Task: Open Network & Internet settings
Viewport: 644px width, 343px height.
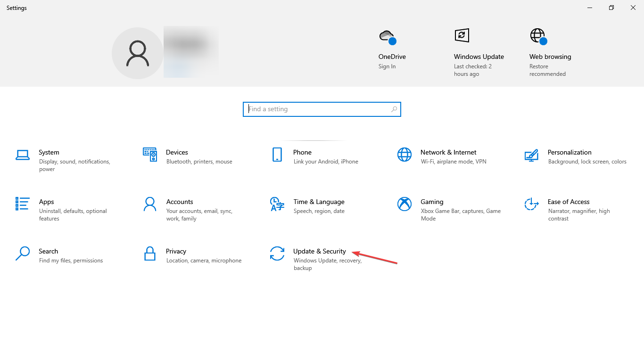Action: coord(448,157)
